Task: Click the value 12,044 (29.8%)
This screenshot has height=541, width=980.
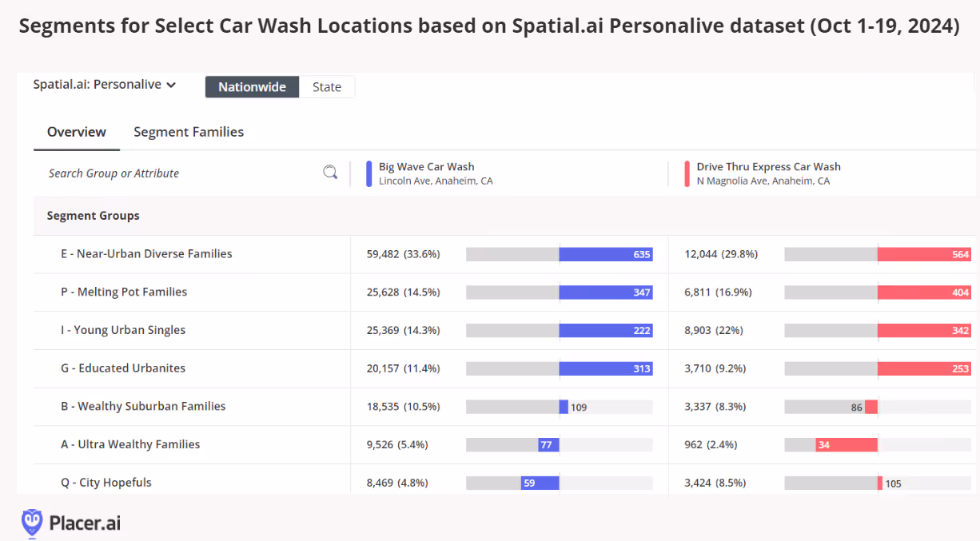Action: click(721, 254)
